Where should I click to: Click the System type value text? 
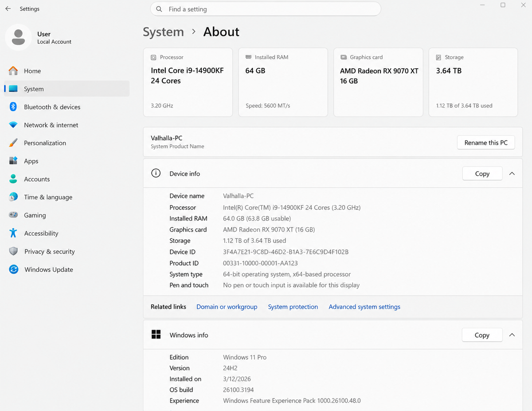click(287, 274)
